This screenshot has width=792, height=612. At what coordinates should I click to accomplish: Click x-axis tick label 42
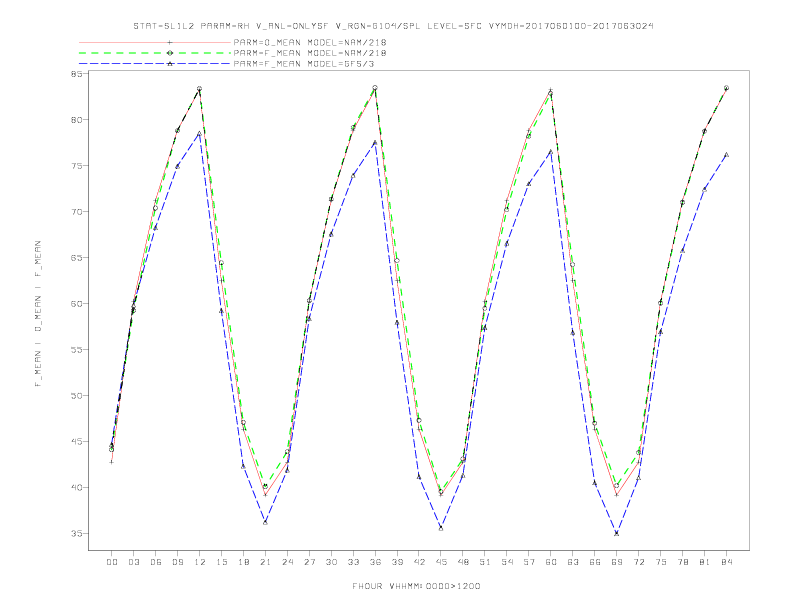pyautogui.click(x=419, y=562)
